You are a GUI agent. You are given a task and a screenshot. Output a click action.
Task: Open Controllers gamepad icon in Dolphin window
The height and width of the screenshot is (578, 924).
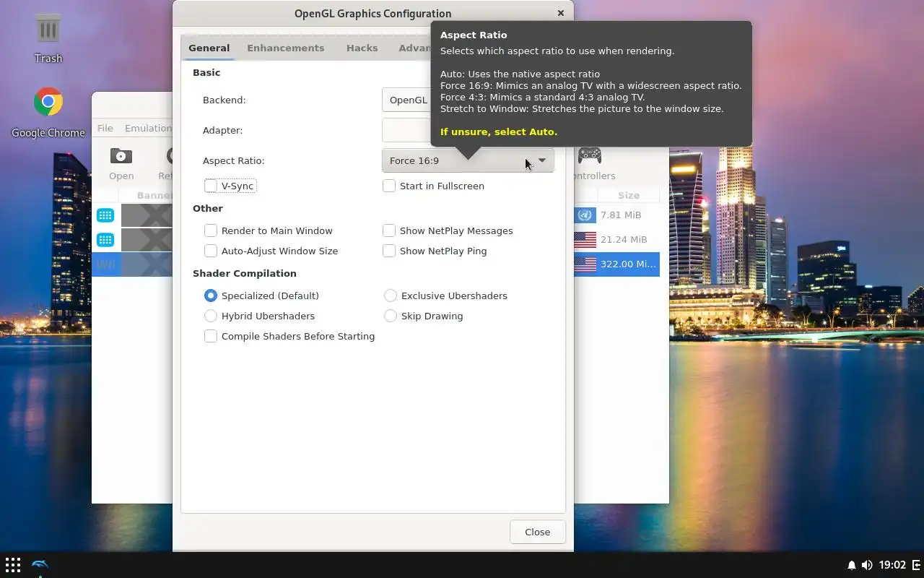590,155
